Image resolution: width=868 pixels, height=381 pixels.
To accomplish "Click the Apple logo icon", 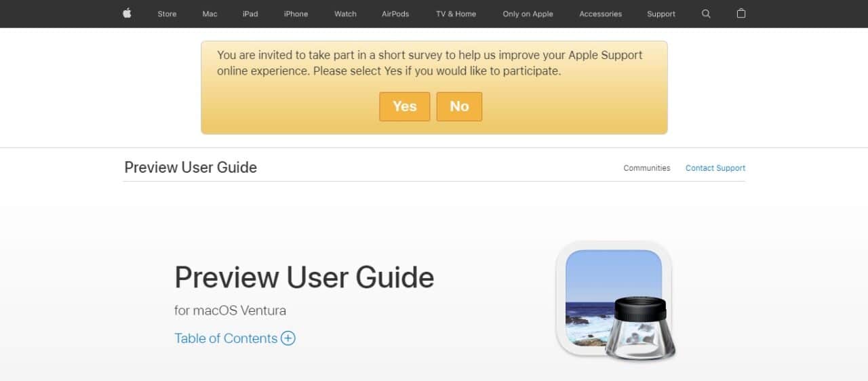I will click(x=127, y=14).
